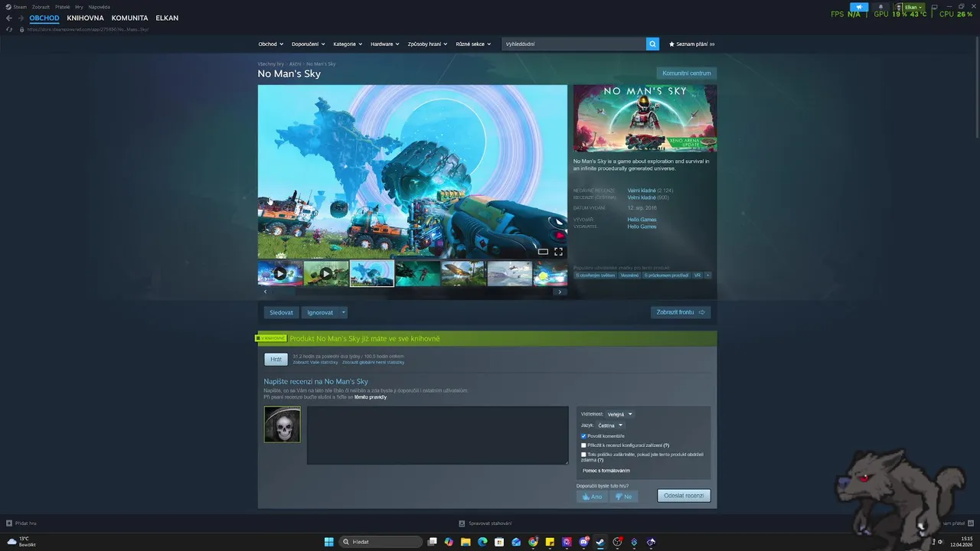Select the first video thumbnail
The image size is (980, 551).
pyautogui.click(x=280, y=273)
